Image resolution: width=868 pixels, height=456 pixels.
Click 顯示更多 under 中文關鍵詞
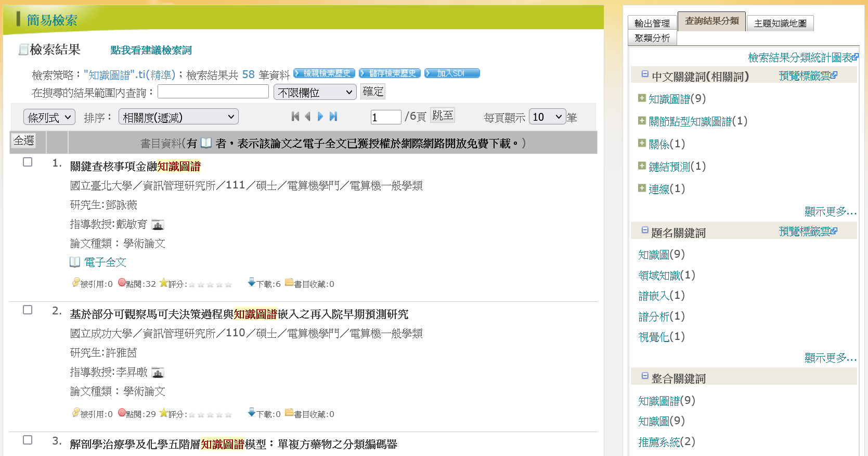pyautogui.click(x=830, y=211)
